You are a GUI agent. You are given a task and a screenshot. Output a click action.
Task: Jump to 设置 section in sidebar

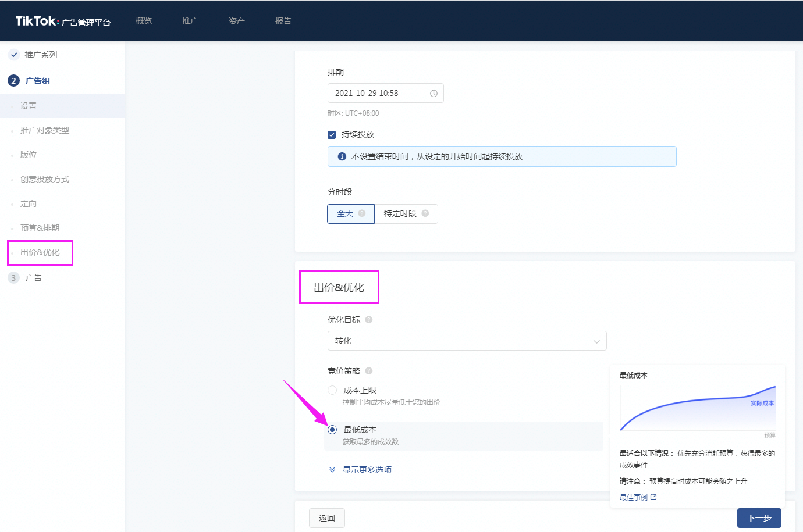pos(62,106)
